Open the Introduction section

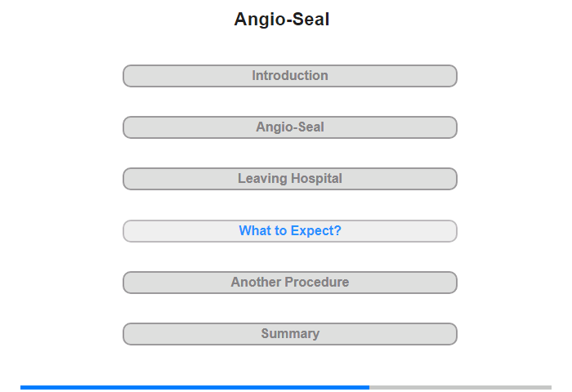click(289, 76)
